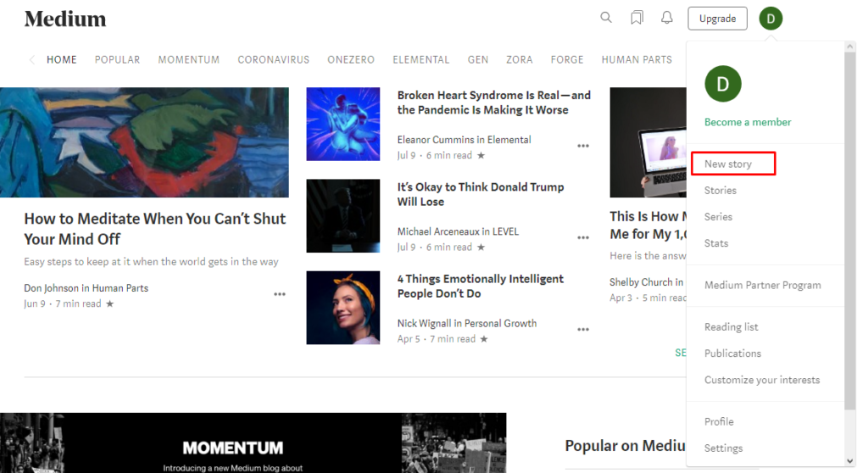Screen dimensions: 868x473
Task: Click Shelby Church author name
Action: [641, 282]
